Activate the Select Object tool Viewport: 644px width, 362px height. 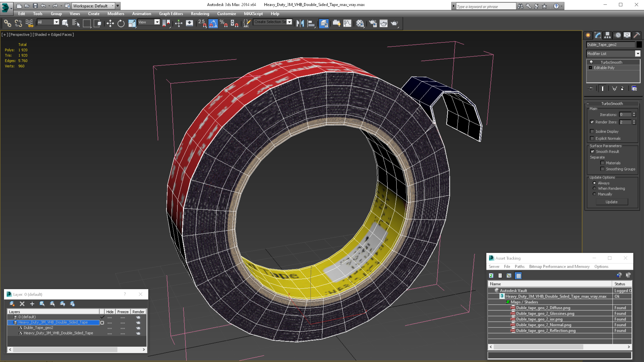(65, 23)
